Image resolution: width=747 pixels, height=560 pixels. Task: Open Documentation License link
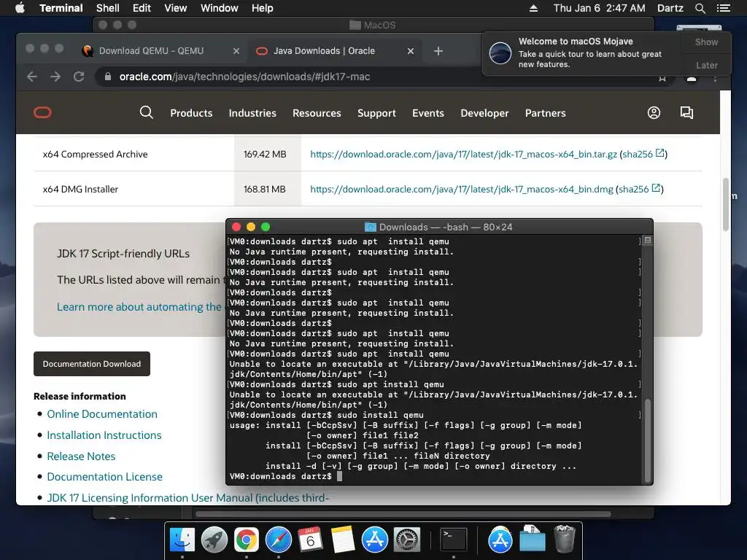pyautogui.click(x=105, y=477)
